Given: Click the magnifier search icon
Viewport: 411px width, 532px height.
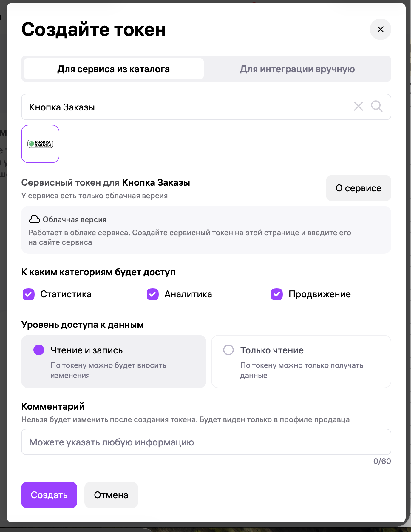Looking at the screenshot, I should [x=376, y=107].
